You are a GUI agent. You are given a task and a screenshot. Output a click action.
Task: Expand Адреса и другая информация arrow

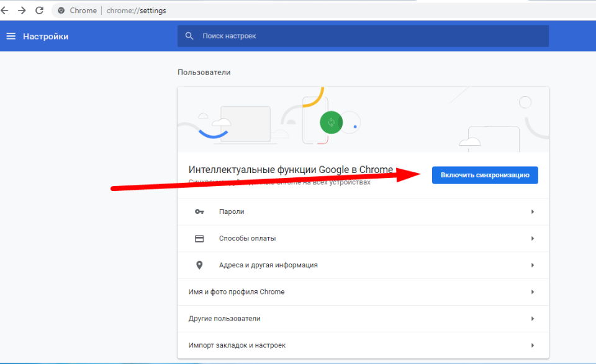533,265
